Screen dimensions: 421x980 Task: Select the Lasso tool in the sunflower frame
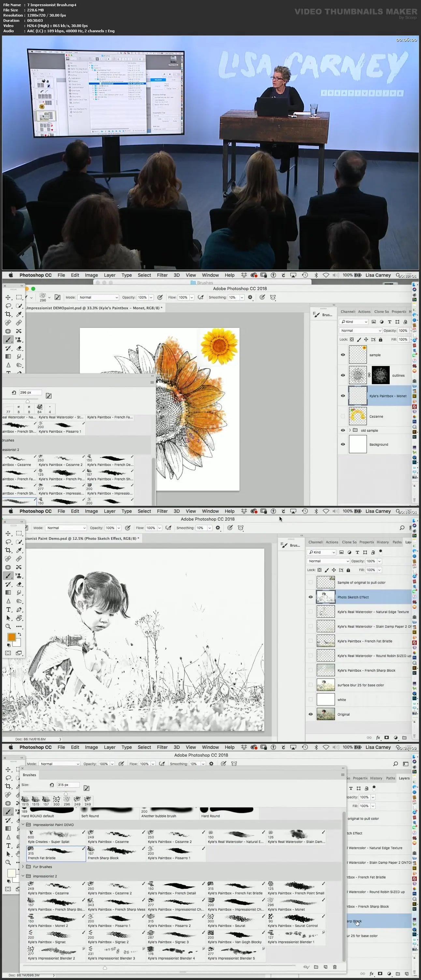tap(8, 305)
